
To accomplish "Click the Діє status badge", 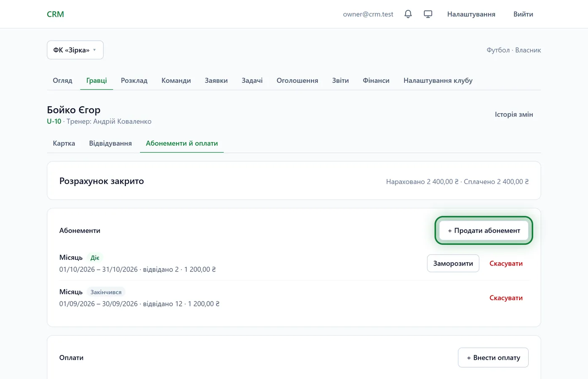I will tap(95, 258).
